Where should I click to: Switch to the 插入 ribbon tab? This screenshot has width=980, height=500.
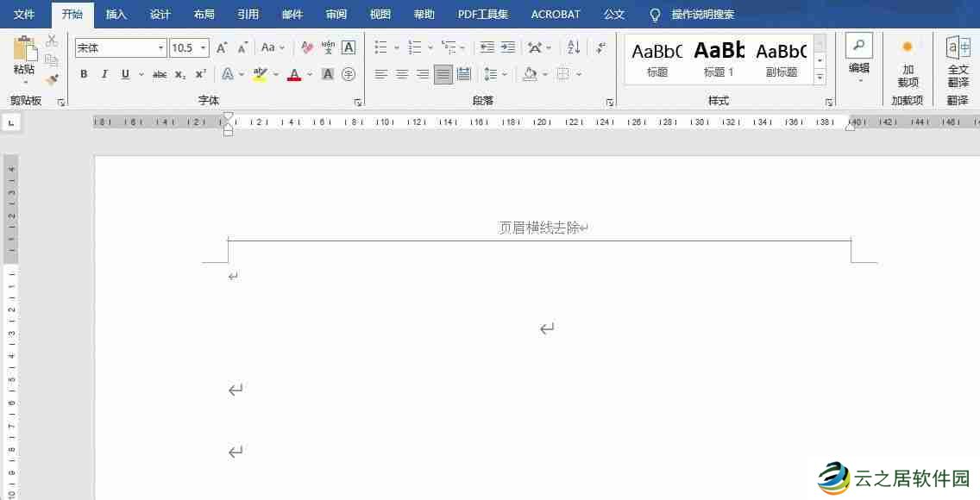point(116,14)
